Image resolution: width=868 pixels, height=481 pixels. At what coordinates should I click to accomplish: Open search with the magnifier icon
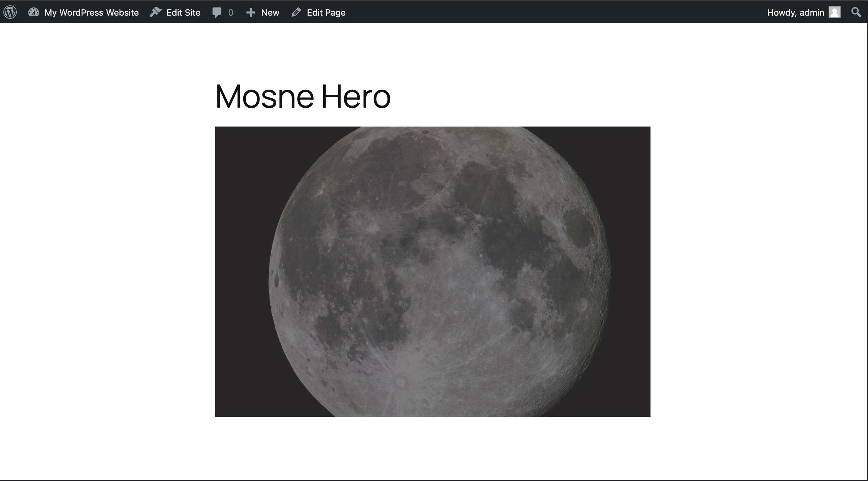(856, 12)
